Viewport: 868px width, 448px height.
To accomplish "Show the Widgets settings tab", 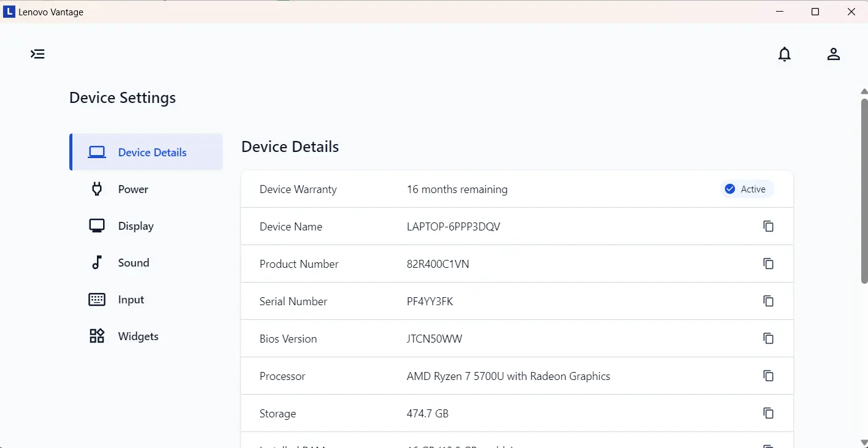I will (x=146, y=336).
